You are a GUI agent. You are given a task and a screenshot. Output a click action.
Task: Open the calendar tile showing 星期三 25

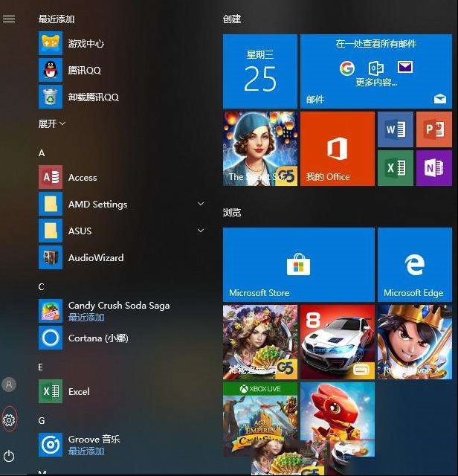coord(260,71)
